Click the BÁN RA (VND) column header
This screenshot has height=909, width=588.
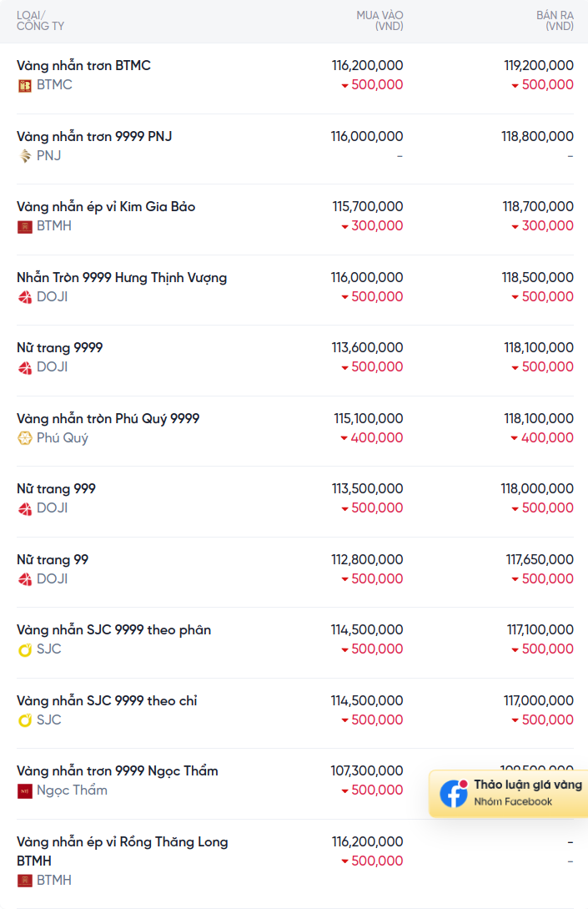[x=555, y=21]
